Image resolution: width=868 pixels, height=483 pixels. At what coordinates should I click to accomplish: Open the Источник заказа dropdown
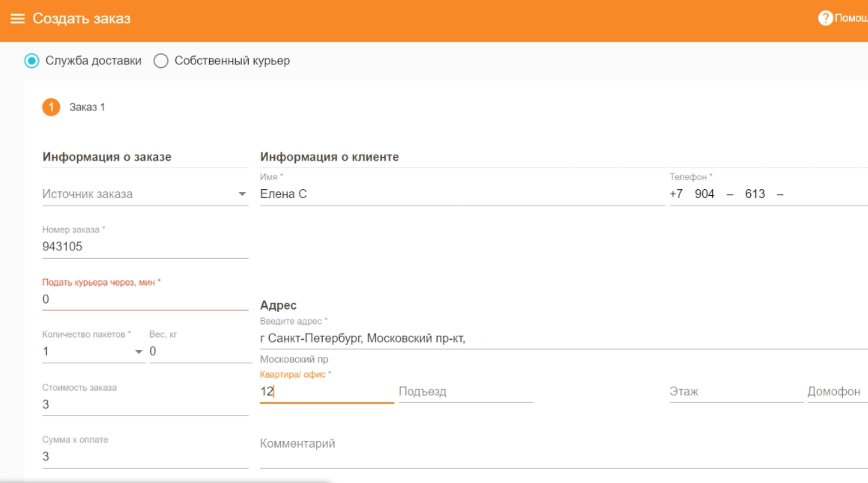[x=145, y=194]
